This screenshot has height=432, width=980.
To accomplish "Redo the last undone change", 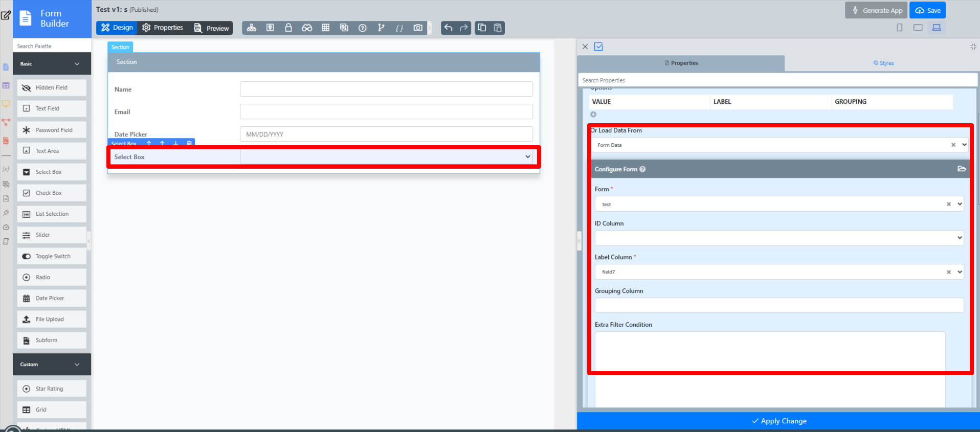I will coord(464,28).
